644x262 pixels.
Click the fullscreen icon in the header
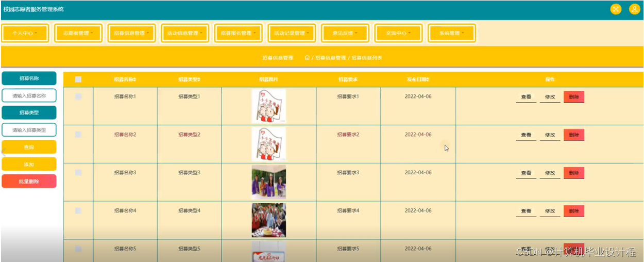(616, 9)
